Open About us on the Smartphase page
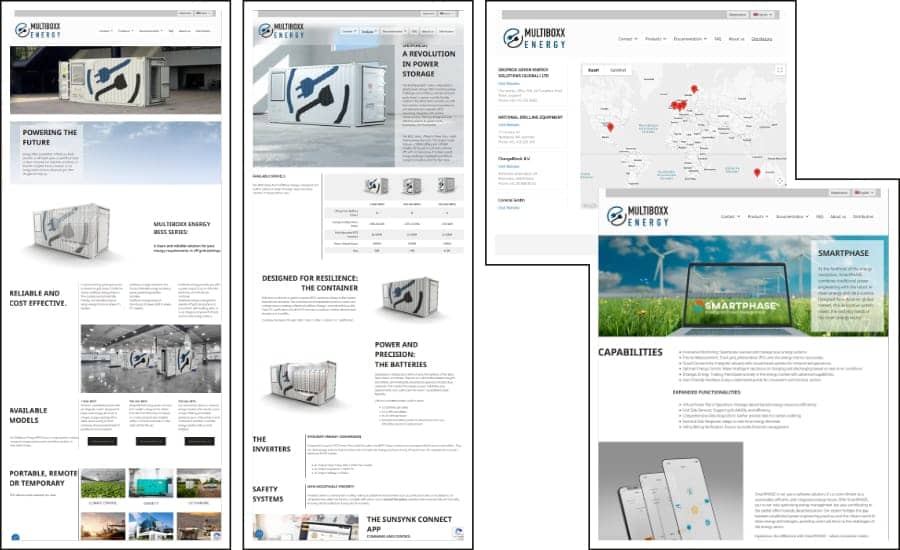Screen dimensions: 900x550 click(838, 217)
